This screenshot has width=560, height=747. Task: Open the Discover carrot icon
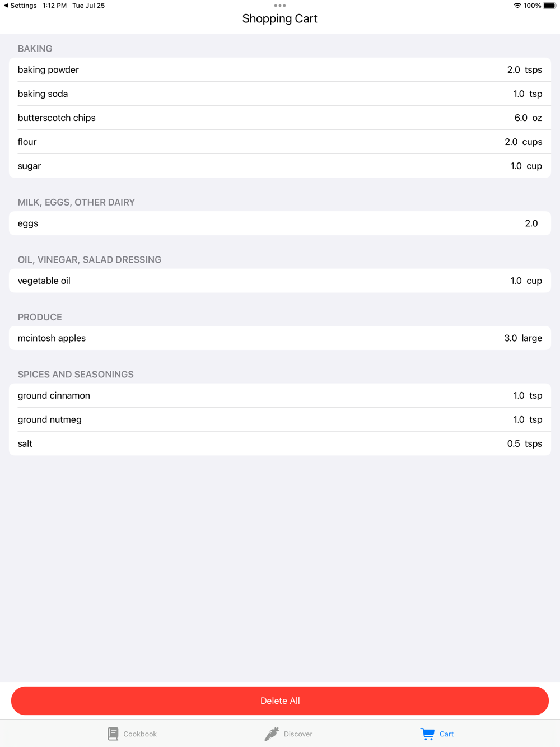(x=272, y=734)
